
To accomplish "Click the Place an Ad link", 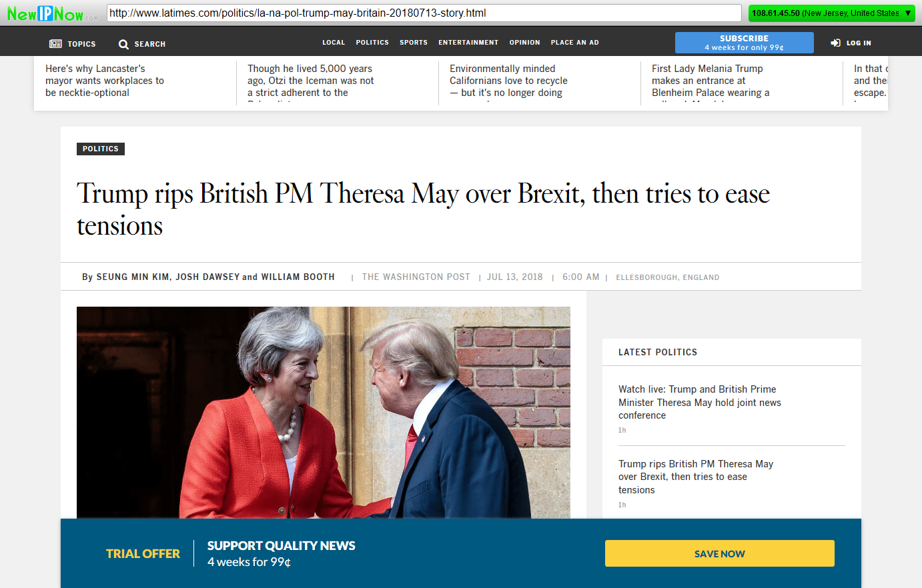I will (x=575, y=43).
